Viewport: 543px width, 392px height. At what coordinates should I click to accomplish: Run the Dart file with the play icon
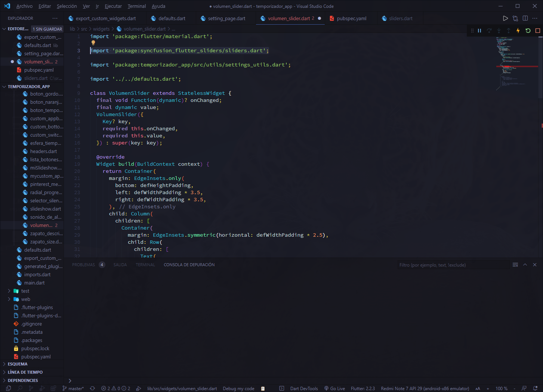tap(505, 18)
